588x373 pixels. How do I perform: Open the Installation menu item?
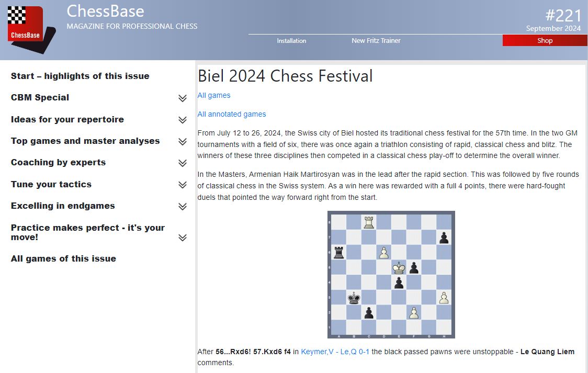(291, 41)
